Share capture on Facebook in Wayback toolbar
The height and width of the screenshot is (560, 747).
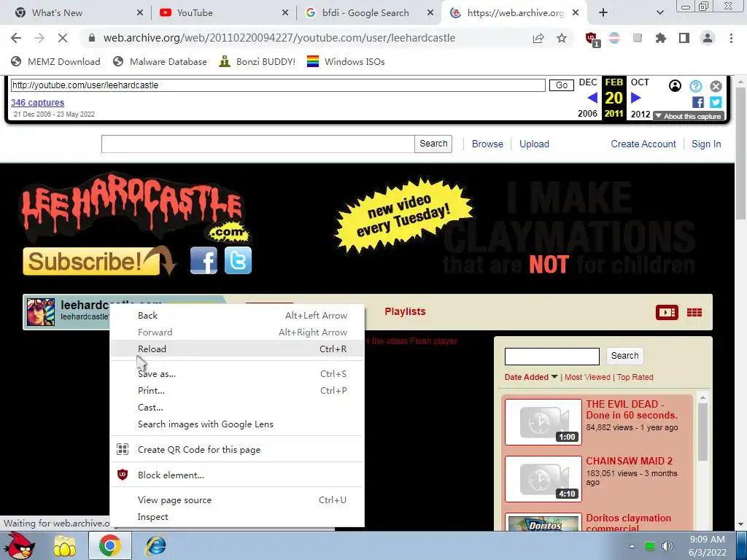tap(697, 102)
